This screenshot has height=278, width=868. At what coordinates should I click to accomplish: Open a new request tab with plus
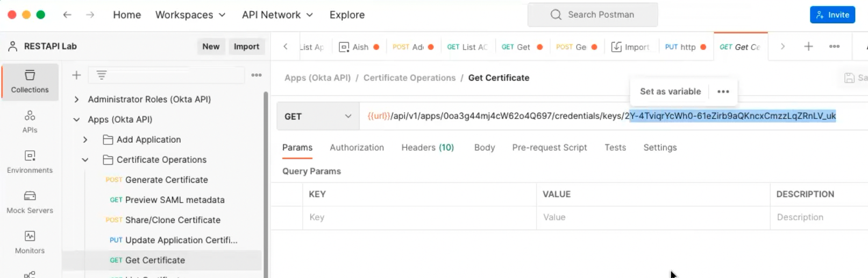coord(808,47)
